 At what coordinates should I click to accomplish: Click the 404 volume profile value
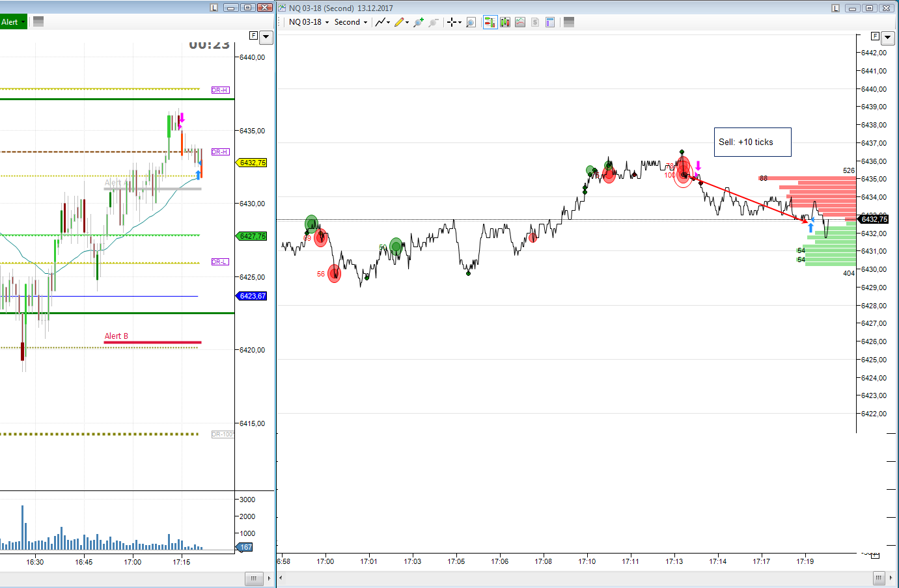point(849,273)
